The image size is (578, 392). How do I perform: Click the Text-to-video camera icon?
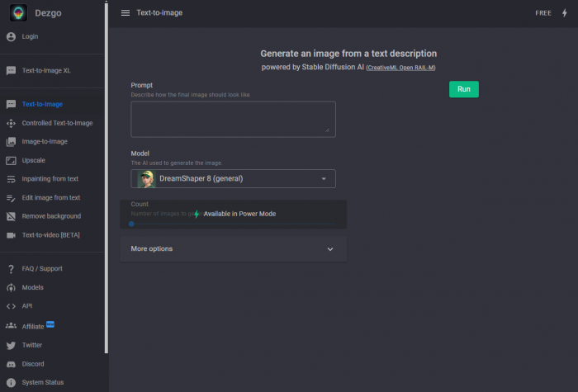tap(11, 235)
